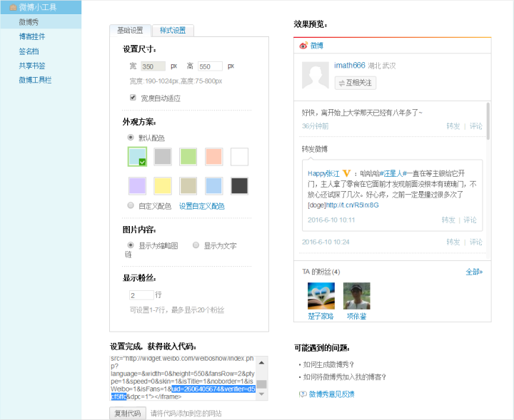Open the #汪星人# hashtag link
The height and width of the screenshot is (420, 514).
tap(393, 173)
